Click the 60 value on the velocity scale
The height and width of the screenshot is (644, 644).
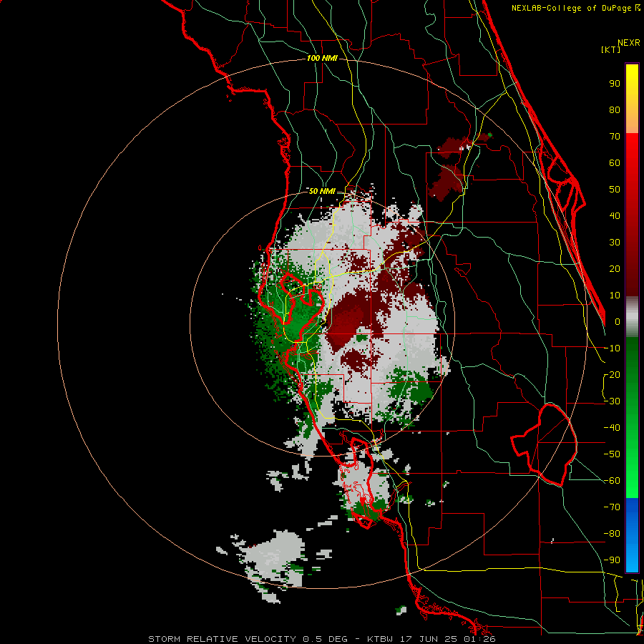point(615,163)
